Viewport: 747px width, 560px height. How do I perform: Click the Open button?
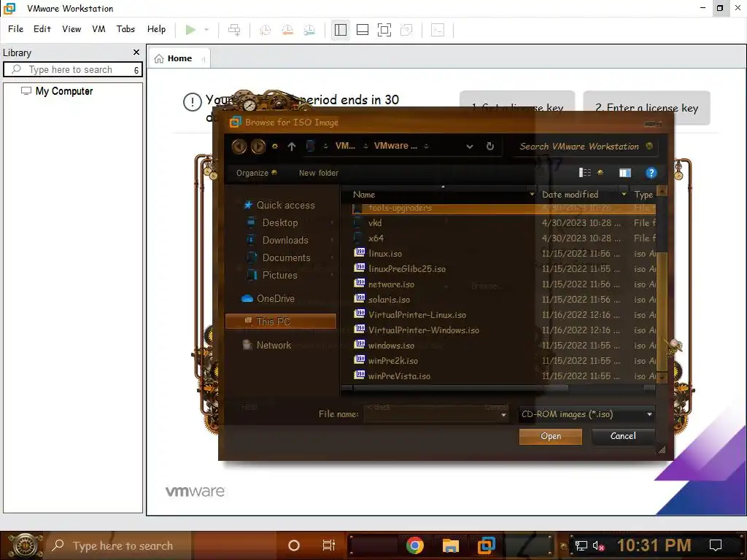[x=551, y=436]
